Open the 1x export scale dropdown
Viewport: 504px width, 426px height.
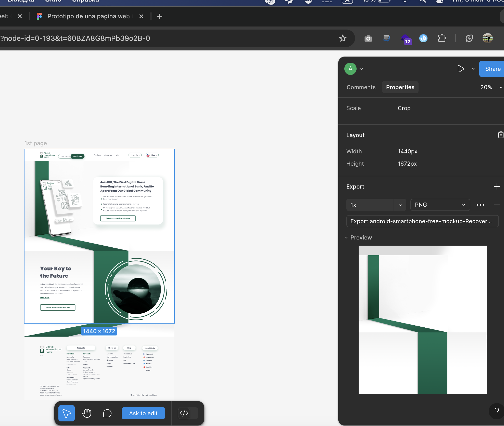tap(400, 205)
